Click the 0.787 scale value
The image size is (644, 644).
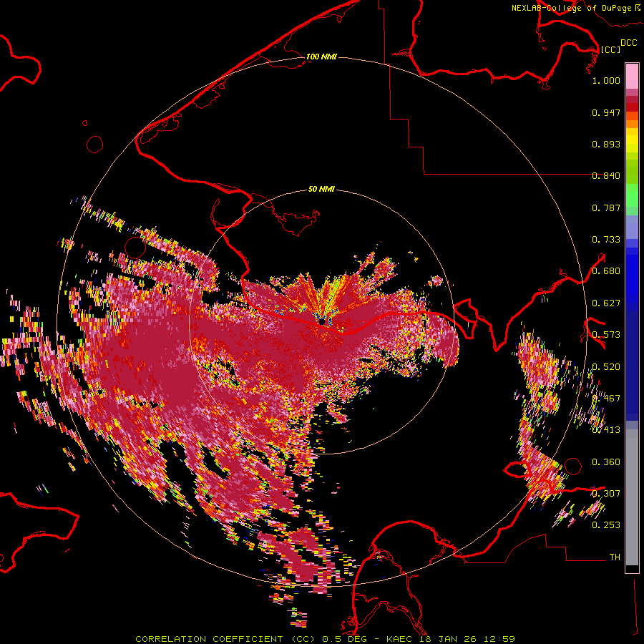pyautogui.click(x=606, y=208)
